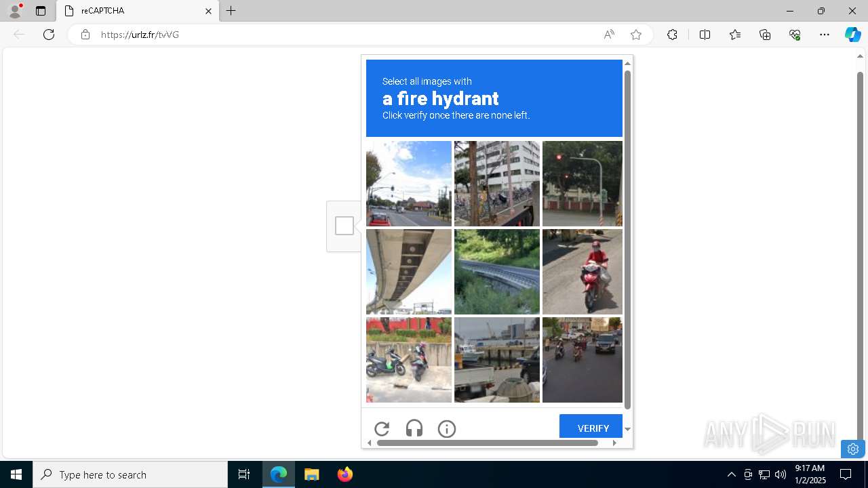868x488 pixels.
Task: Open the Copilot sidebar
Action: [852, 35]
